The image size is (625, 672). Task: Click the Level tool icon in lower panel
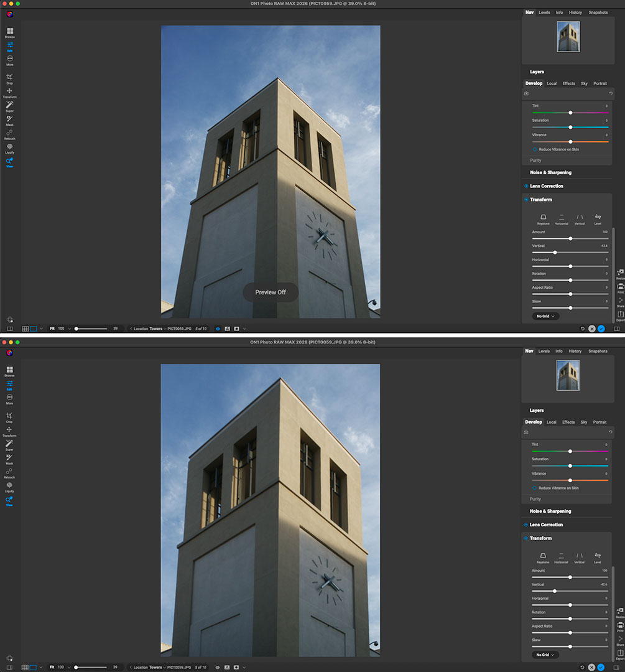598,555
